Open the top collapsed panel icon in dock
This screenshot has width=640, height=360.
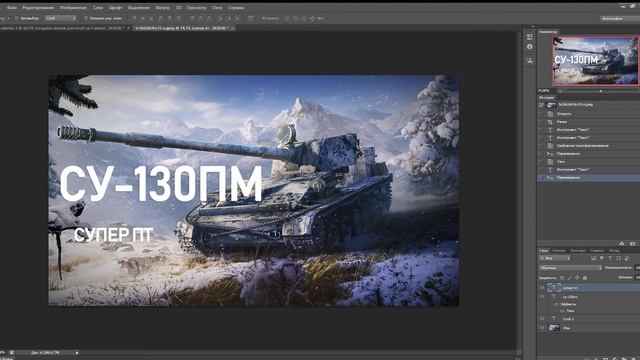tap(529, 36)
